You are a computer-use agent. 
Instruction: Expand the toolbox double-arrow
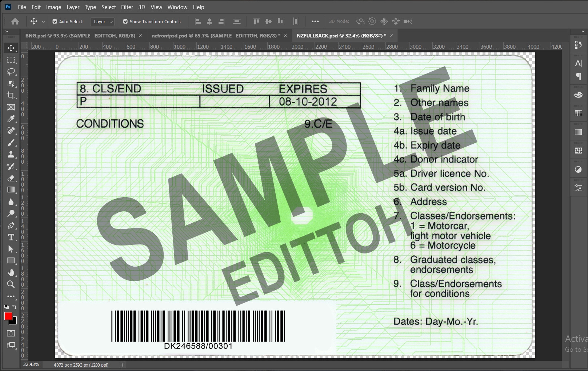tap(7, 32)
